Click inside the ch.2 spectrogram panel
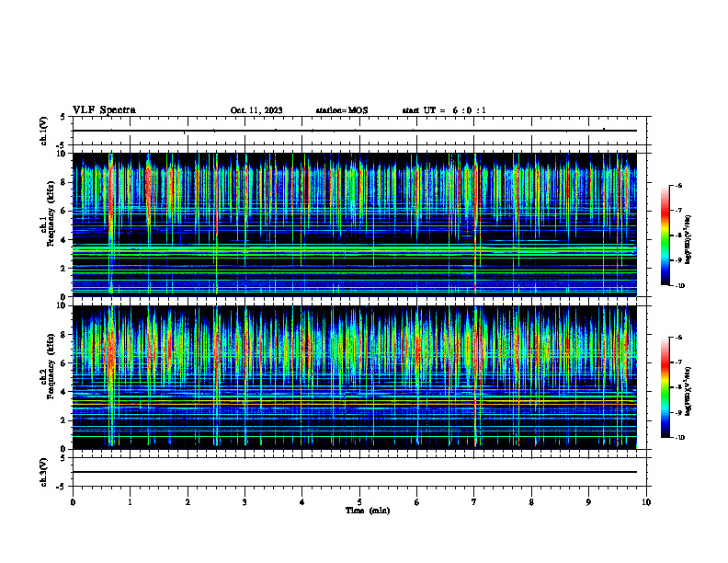The image size is (728, 563). tap(355, 377)
